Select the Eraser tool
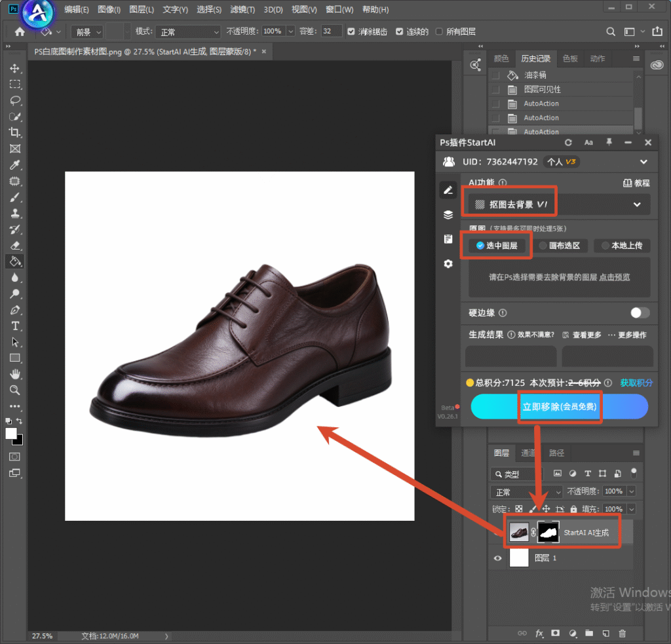 pos(15,246)
